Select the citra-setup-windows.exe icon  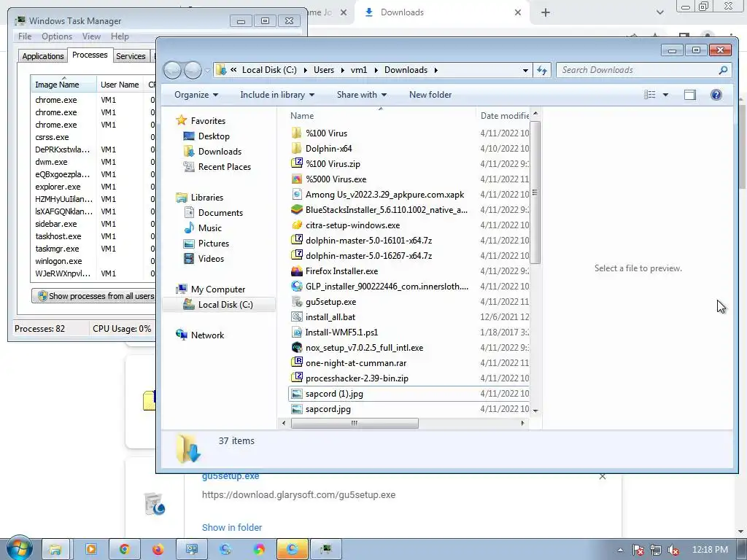[297, 225]
